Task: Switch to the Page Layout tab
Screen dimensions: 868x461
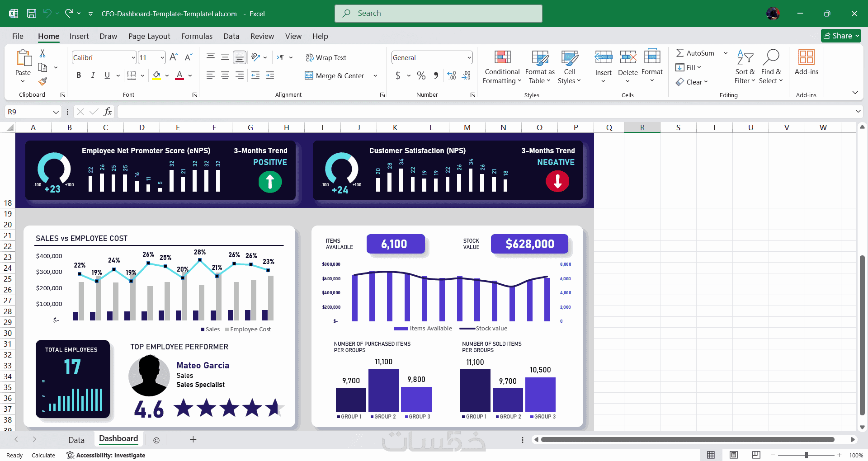Action: point(149,36)
